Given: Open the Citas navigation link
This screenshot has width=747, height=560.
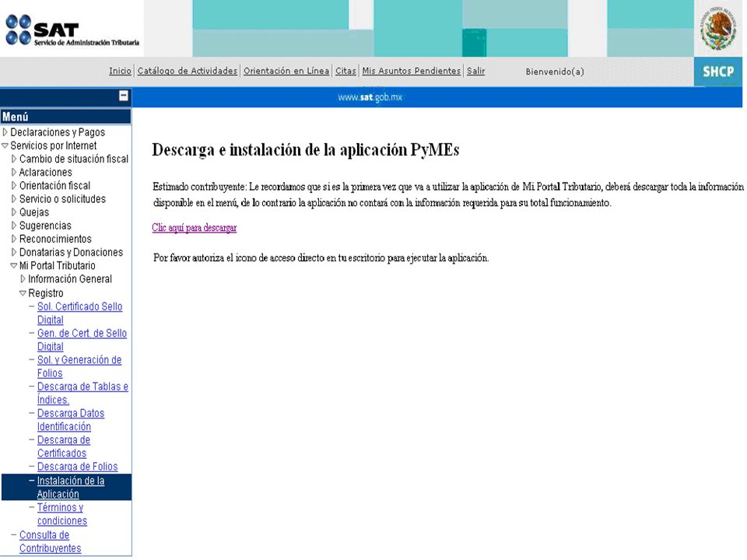Looking at the screenshot, I should 345,71.
